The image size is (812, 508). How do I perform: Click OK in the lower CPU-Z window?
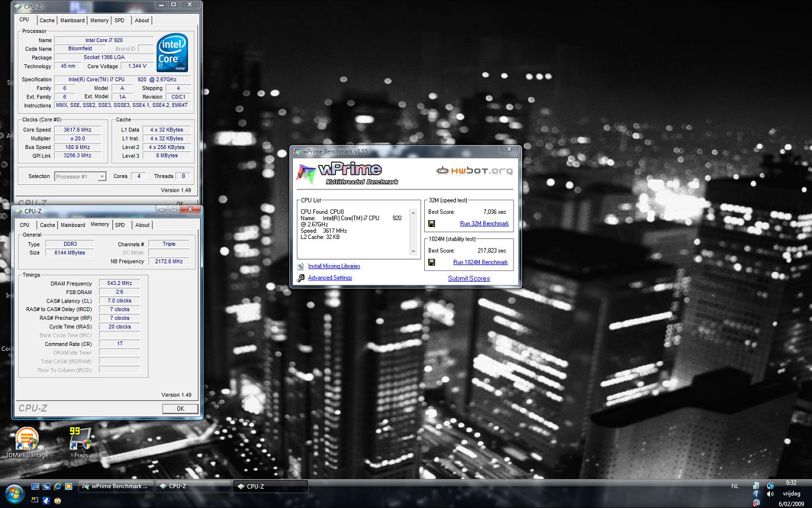(x=180, y=408)
